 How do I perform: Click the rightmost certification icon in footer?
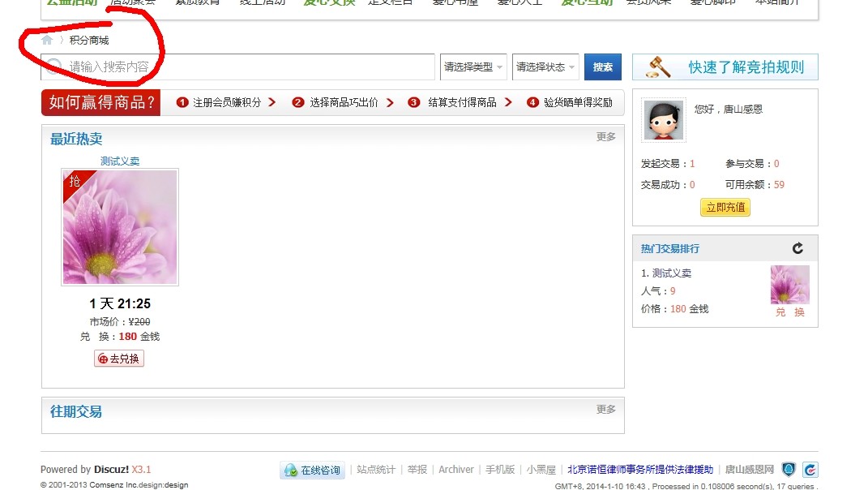tap(810, 469)
